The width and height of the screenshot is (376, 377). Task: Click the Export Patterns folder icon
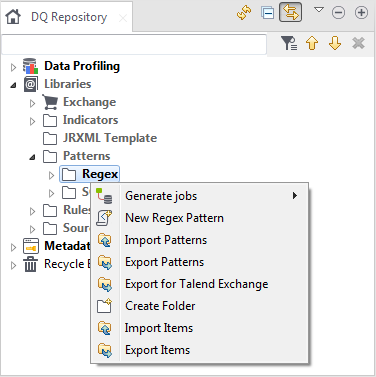coord(105,262)
